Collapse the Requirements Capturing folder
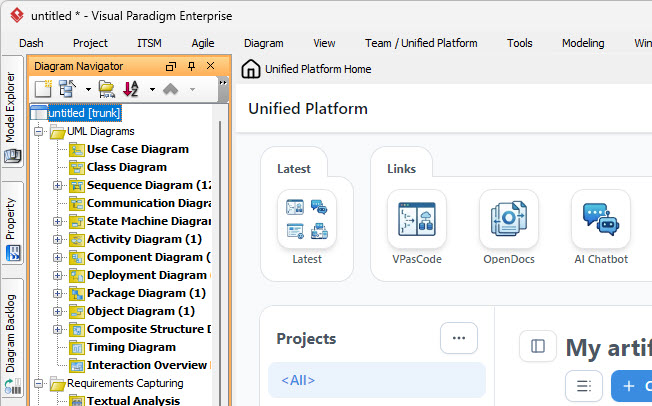This screenshot has width=652, height=406. (39, 383)
